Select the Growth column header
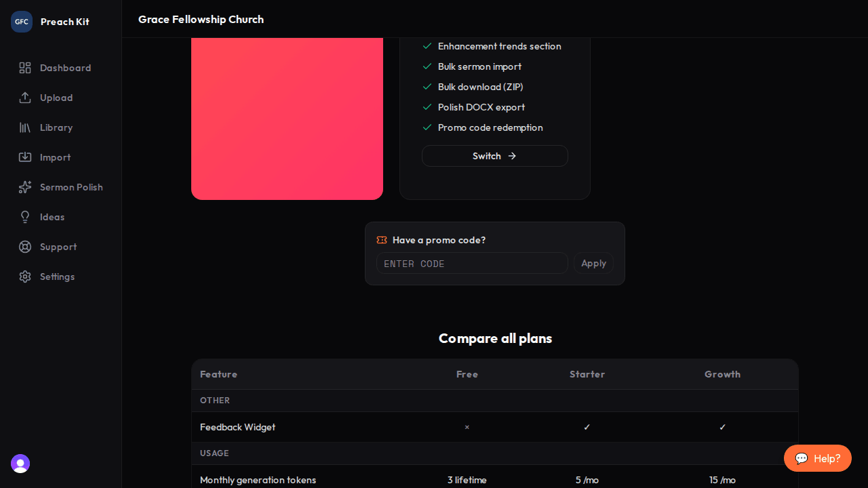868x488 pixels. coord(722,374)
